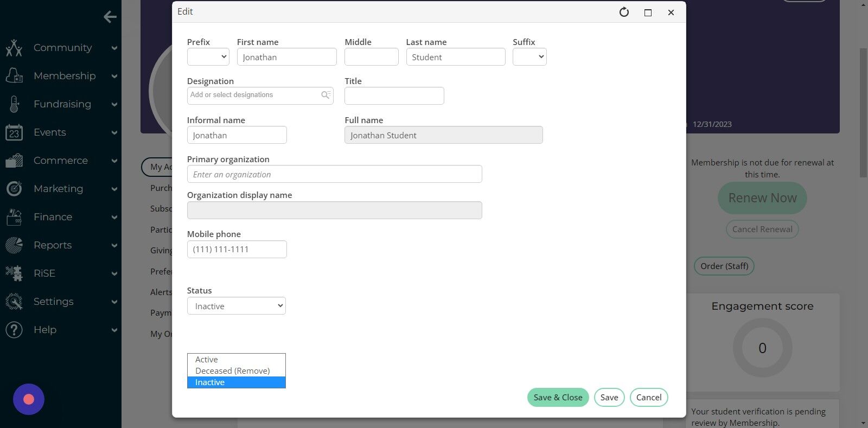868x428 pixels.
Task: Click Cancel Renewal button
Action: 762,229
